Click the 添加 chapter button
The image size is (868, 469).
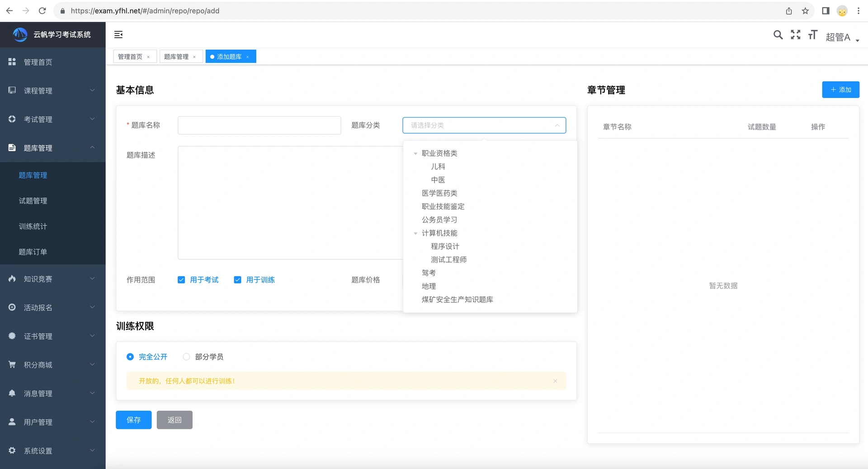point(840,89)
